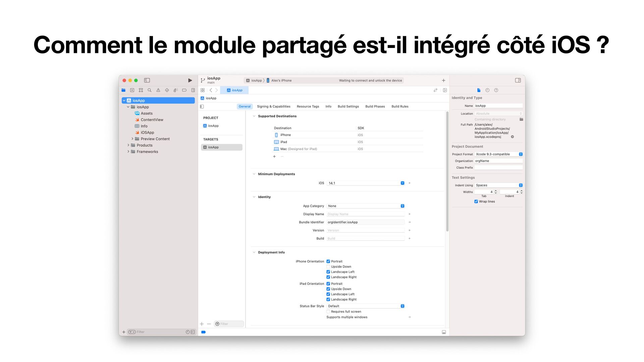Viewport: 644px width, 362px height.
Task: Expand the Products group
Action: click(128, 145)
